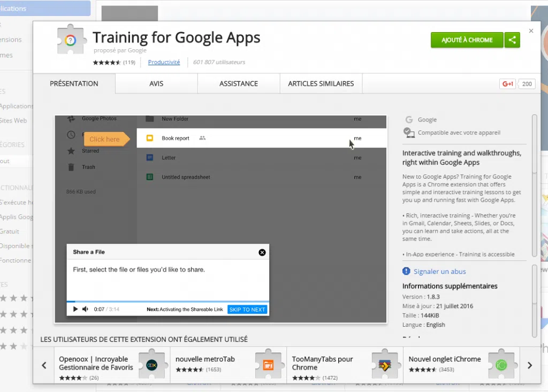Click the New Folder icon in screenshot
Viewport: 548px width, 392px height.
[x=150, y=119]
